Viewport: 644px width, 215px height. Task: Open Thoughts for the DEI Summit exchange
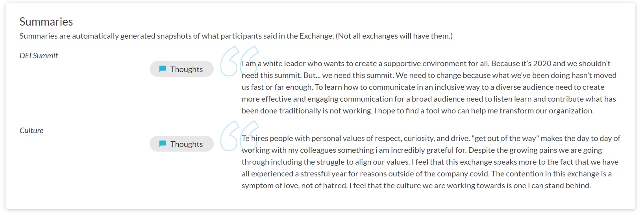click(181, 69)
